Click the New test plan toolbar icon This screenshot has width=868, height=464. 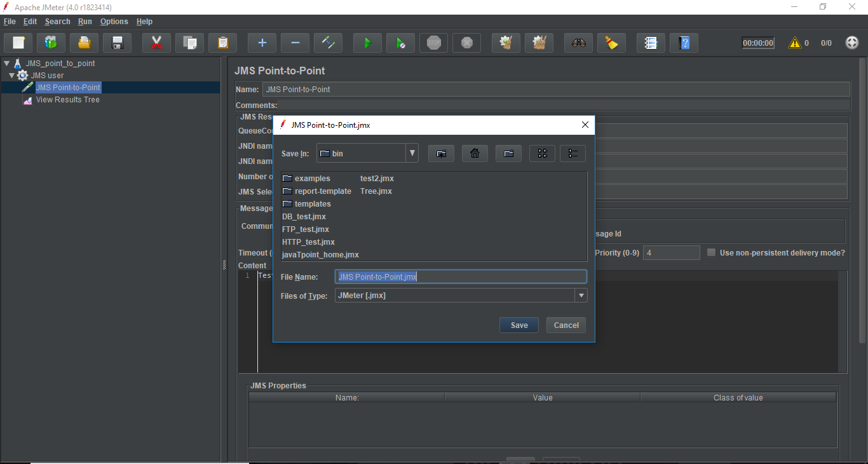(x=18, y=43)
